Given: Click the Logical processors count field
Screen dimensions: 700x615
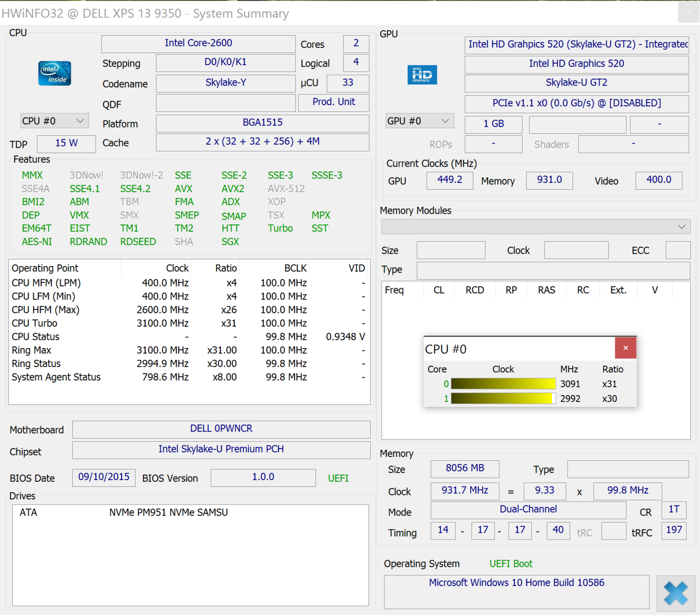Looking at the screenshot, I should [x=356, y=63].
